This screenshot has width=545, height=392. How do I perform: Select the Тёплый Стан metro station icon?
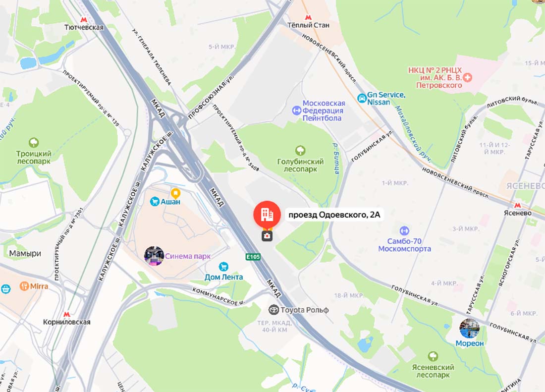click(308, 17)
